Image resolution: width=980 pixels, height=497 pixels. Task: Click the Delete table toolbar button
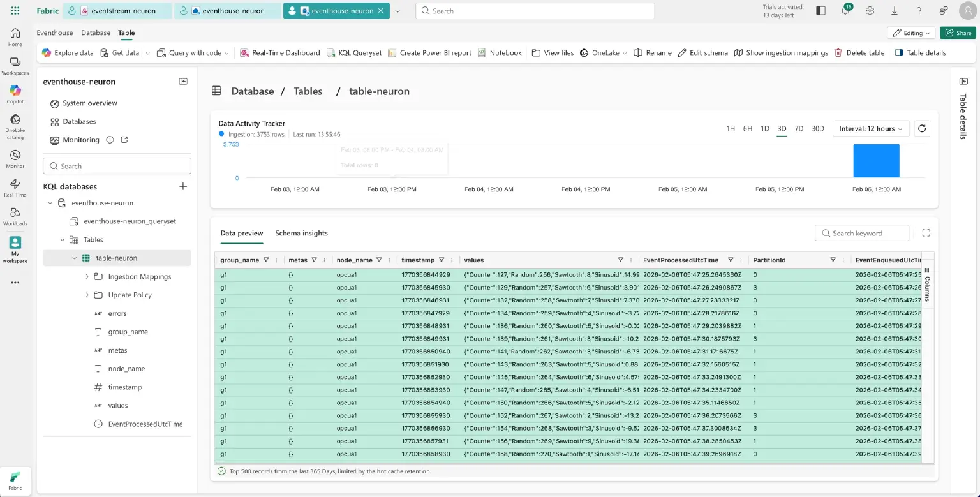pos(859,53)
